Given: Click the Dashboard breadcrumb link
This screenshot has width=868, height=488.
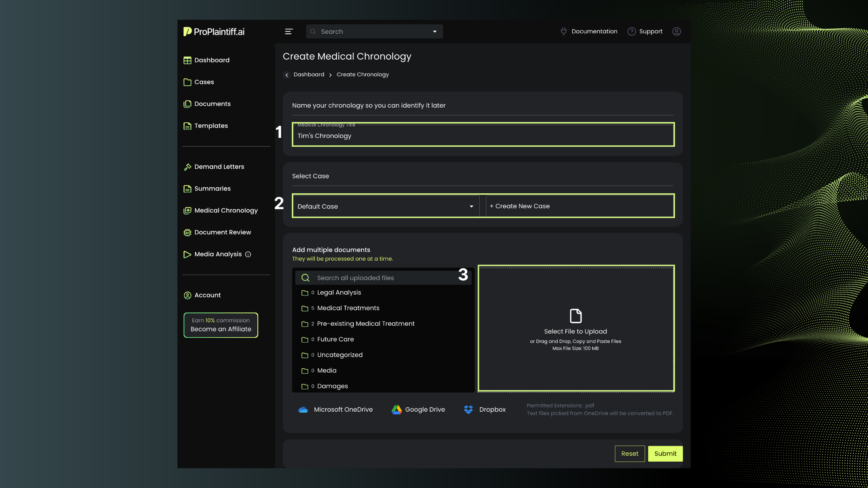Looking at the screenshot, I should 309,74.
